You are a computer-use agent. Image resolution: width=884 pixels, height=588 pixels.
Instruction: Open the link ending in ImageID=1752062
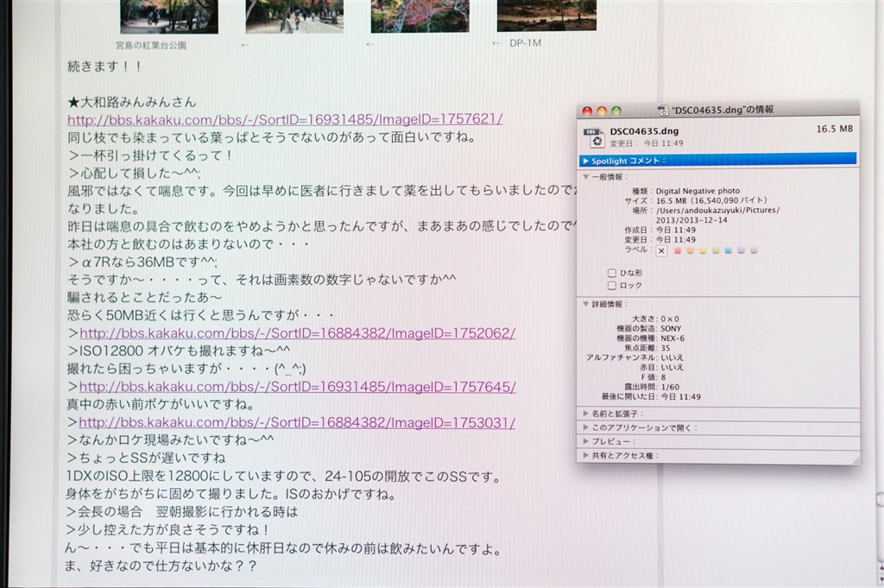point(297,333)
